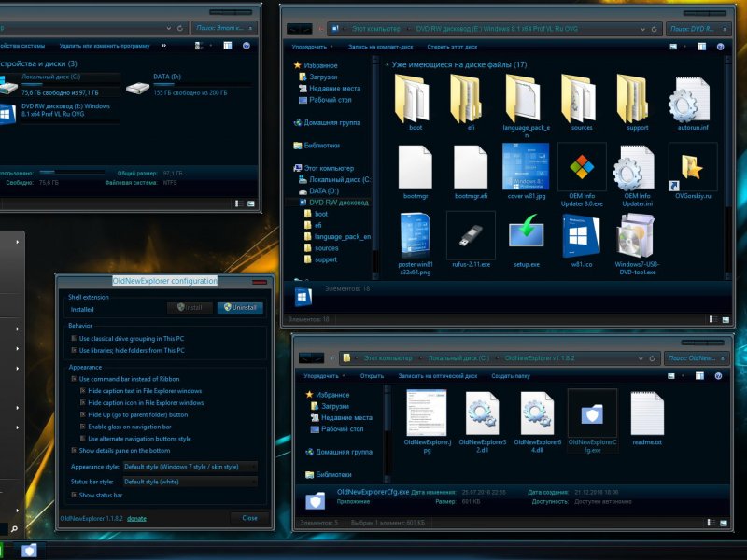The width and height of the screenshot is (747, 560).
Task: Click the help icon in the DVD drive window
Action: coord(720,47)
